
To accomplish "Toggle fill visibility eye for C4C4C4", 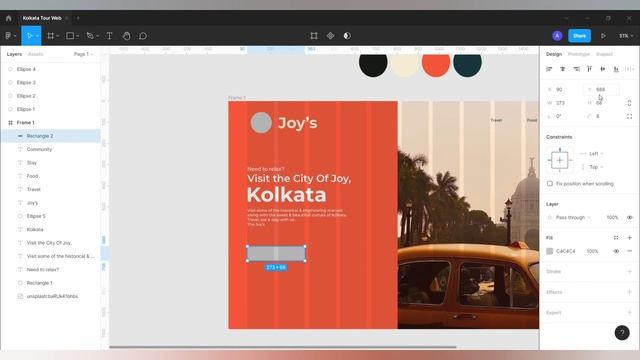I will tap(616, 251).
